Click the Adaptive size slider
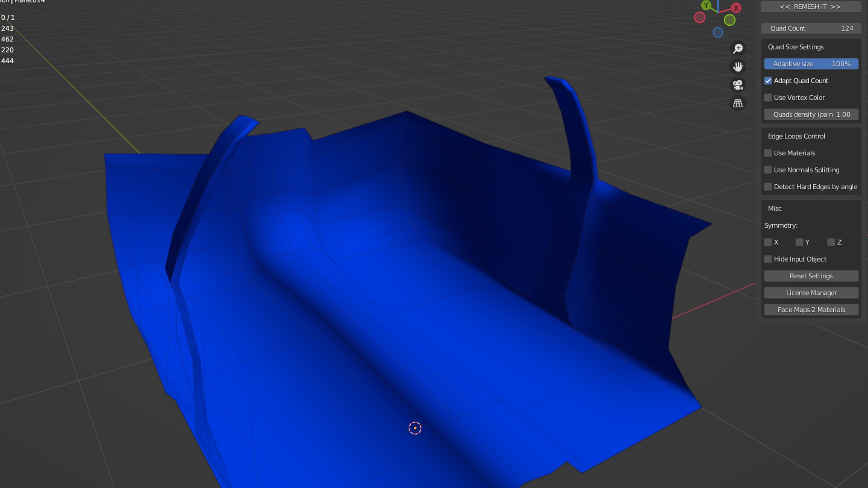 coord(811,64)
